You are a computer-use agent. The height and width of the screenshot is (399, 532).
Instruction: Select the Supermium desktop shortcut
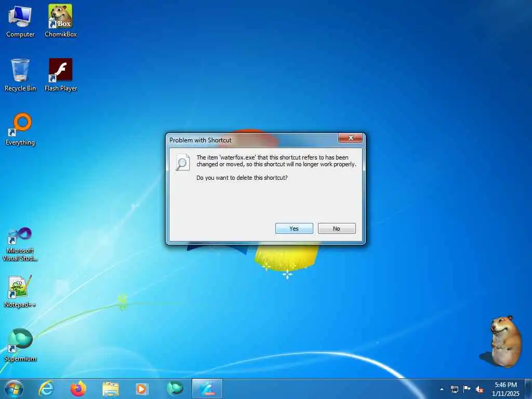click(x=20, y=345)
